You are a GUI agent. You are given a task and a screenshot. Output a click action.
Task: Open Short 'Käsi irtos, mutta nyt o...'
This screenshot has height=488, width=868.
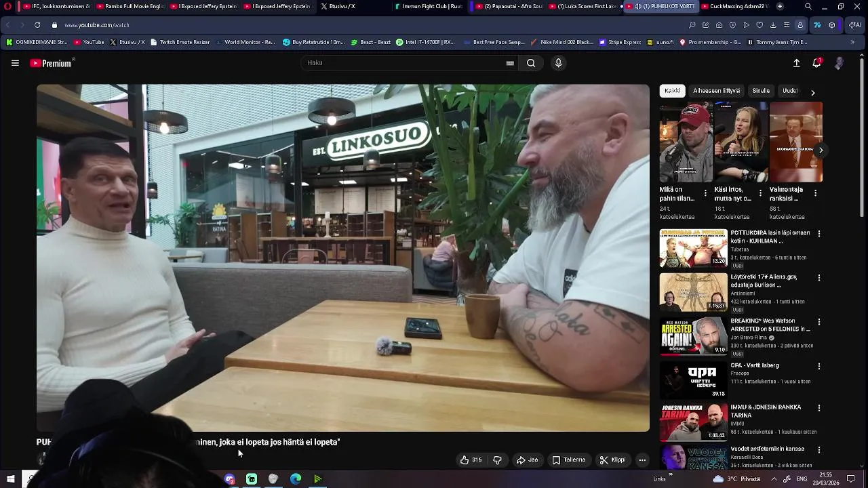pos(741,142)
